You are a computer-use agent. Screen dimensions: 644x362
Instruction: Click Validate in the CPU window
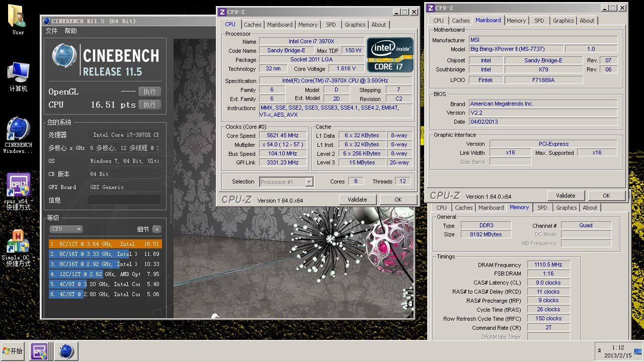(357, 200)
